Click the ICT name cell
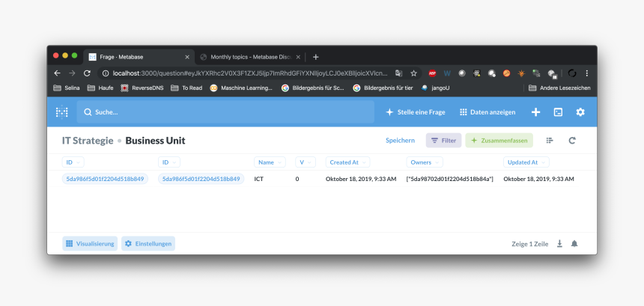644x306 pixels. click(x=259, y=179)
